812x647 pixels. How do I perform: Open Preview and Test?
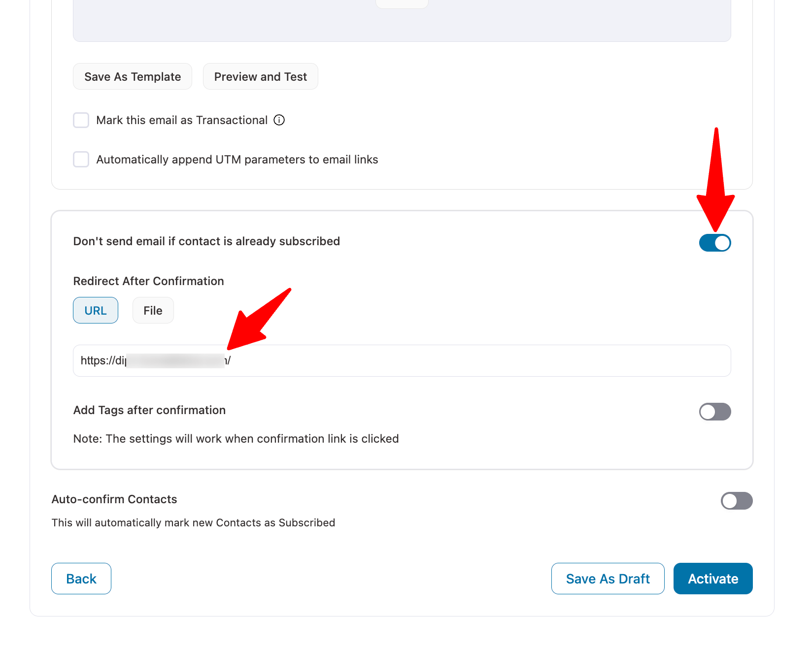pyautogui.click(x=261, y=76)
